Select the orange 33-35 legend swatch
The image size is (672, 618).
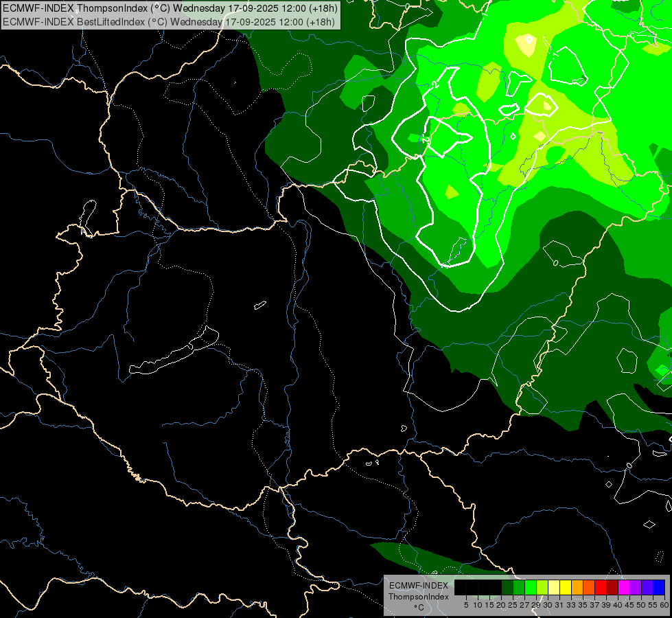577,587
